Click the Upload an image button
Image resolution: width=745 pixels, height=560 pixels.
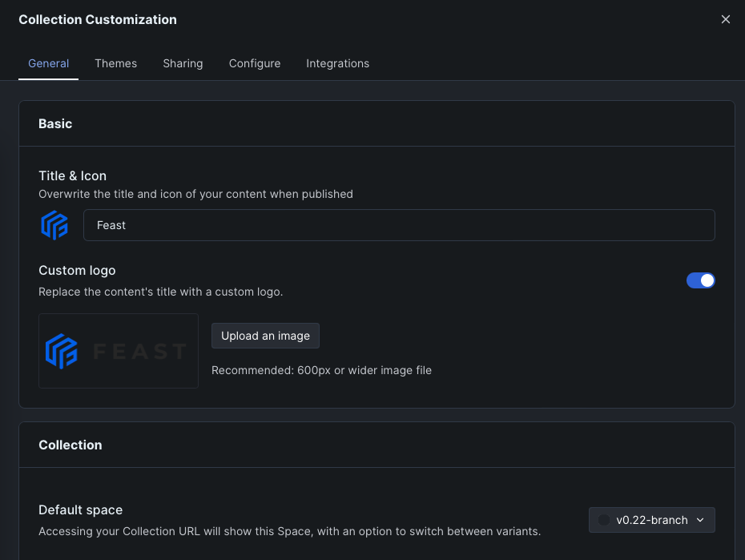coord(265,336)
